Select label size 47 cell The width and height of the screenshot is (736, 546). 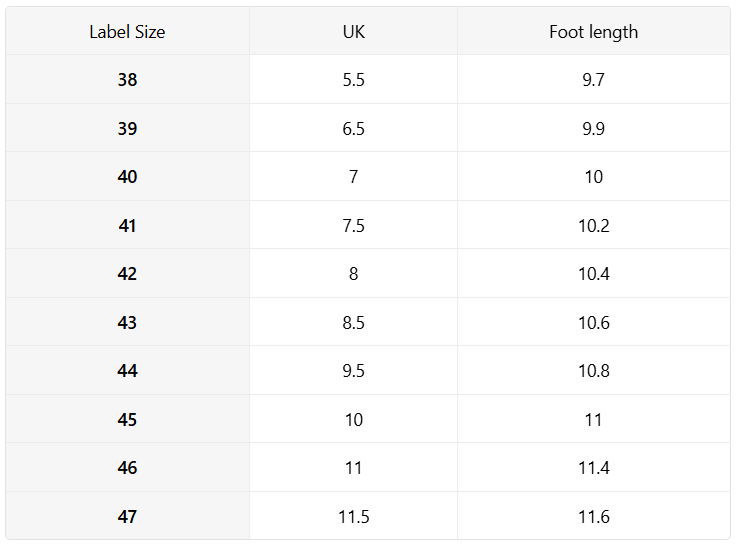[127, 516]
